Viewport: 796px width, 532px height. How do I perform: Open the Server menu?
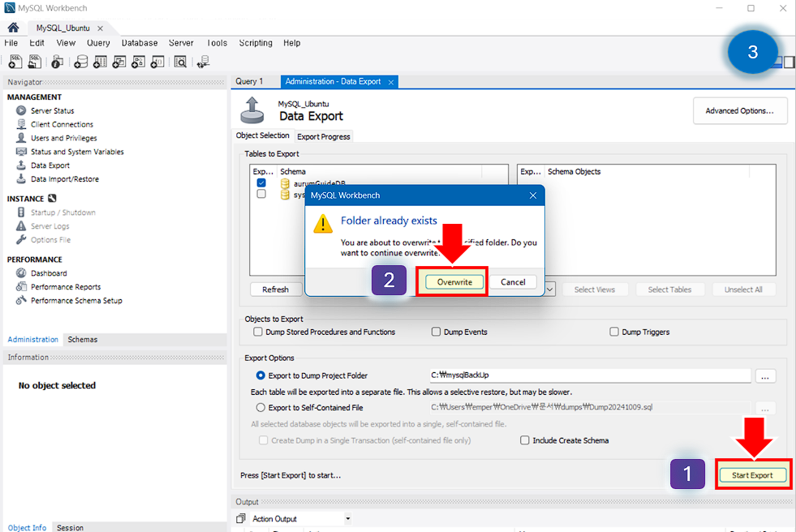181,43
